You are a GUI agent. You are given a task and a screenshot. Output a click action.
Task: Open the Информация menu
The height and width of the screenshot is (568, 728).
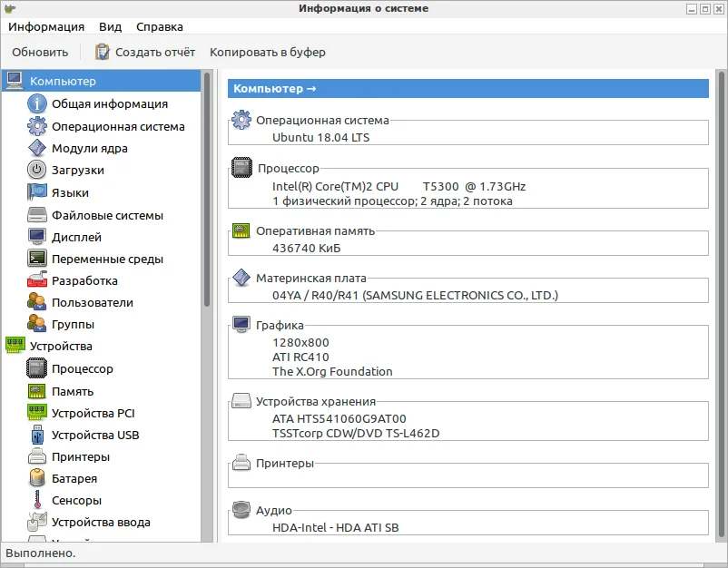tap(46, 27)
